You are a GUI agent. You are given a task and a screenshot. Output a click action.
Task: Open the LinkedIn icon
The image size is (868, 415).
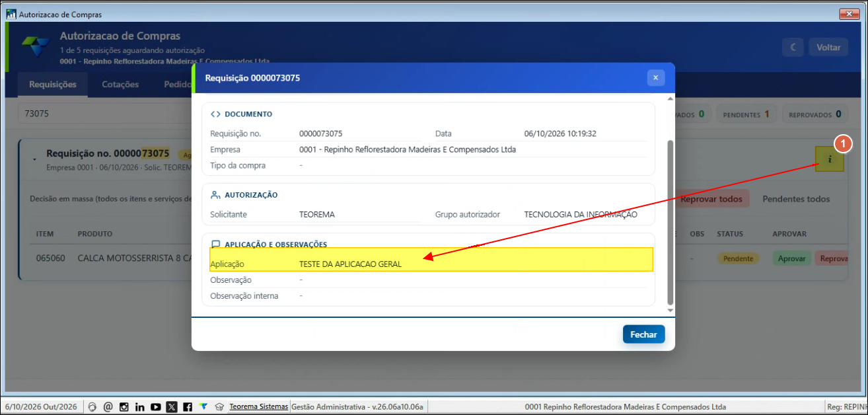139,407
